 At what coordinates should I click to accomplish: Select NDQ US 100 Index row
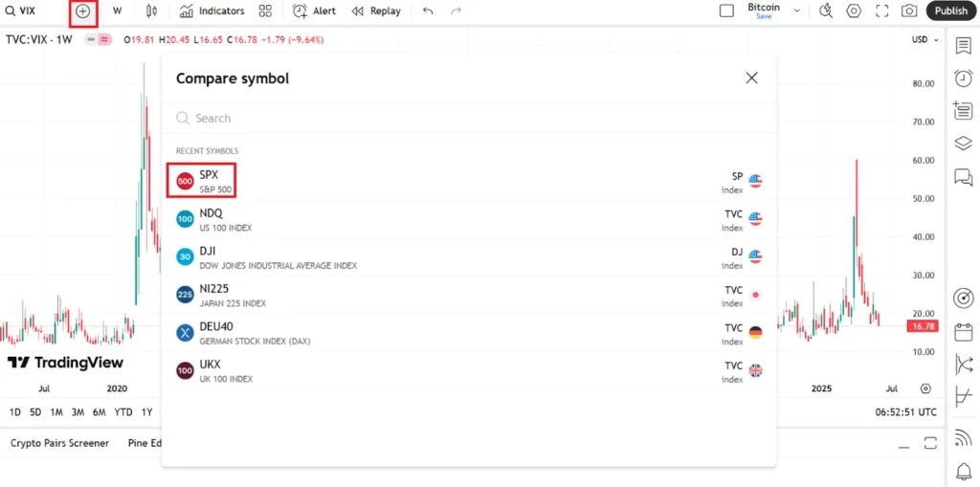tap(469, 219)
